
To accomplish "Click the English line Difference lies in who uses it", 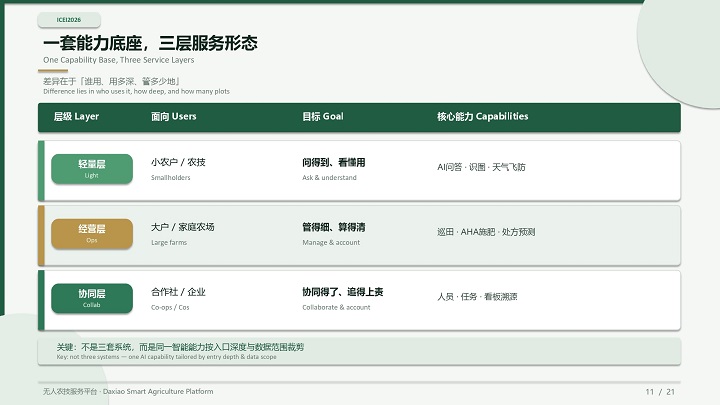I will click(x=136, y=91).
